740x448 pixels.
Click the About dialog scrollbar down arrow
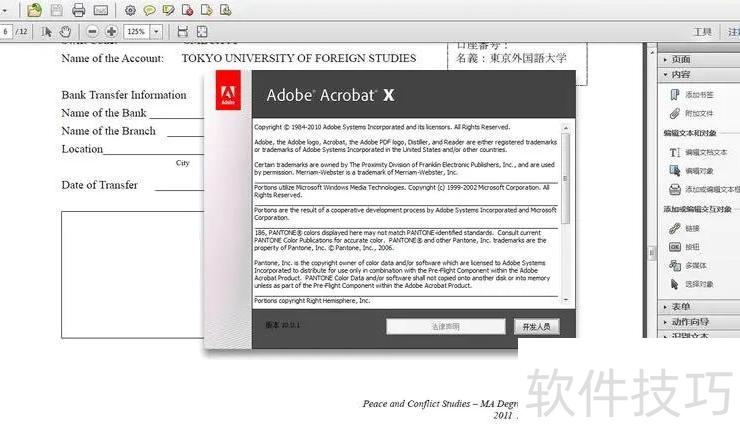(x=565, y=299)
